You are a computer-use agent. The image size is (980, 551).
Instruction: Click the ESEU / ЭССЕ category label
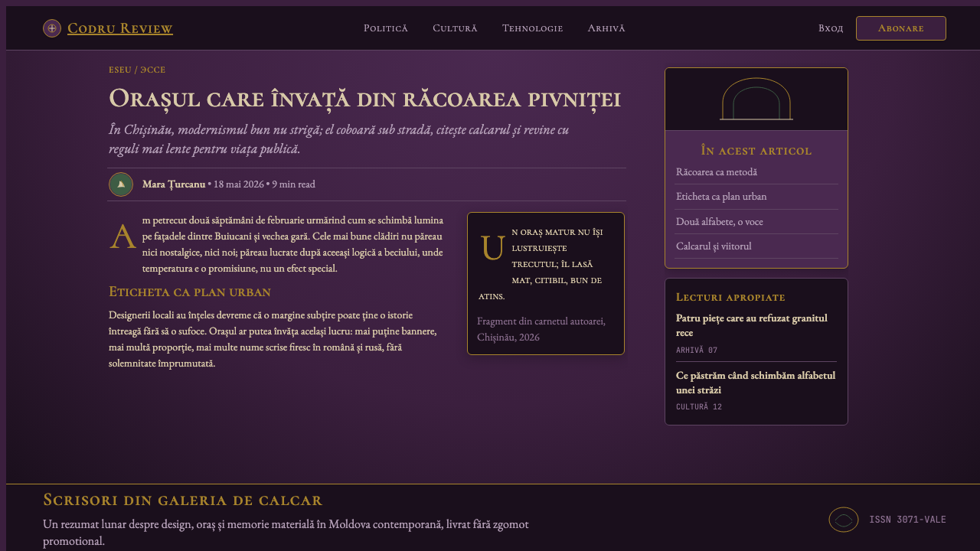(x=137, y=70)
